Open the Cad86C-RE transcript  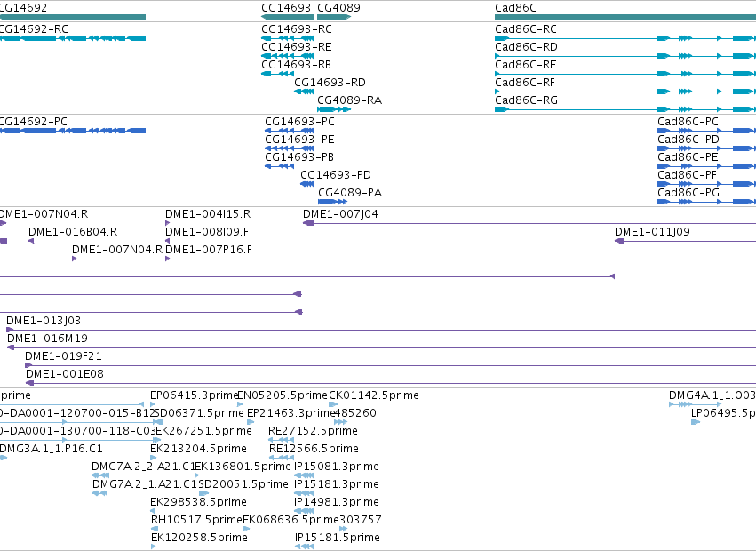pyautogui.click(x=625, y=74)
